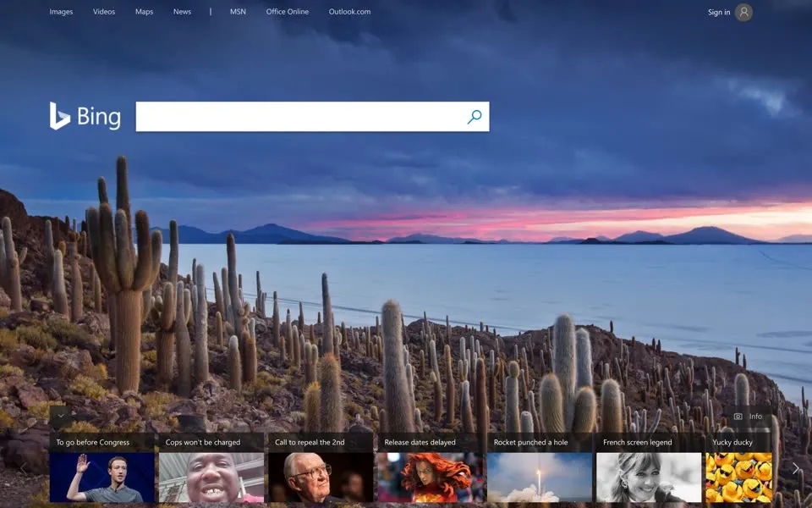Image resolution: width=812 pixels, height=508 pixels.
Task: Open 'Rocket punched a hole' thumbnail
Action: click(540, 477)
